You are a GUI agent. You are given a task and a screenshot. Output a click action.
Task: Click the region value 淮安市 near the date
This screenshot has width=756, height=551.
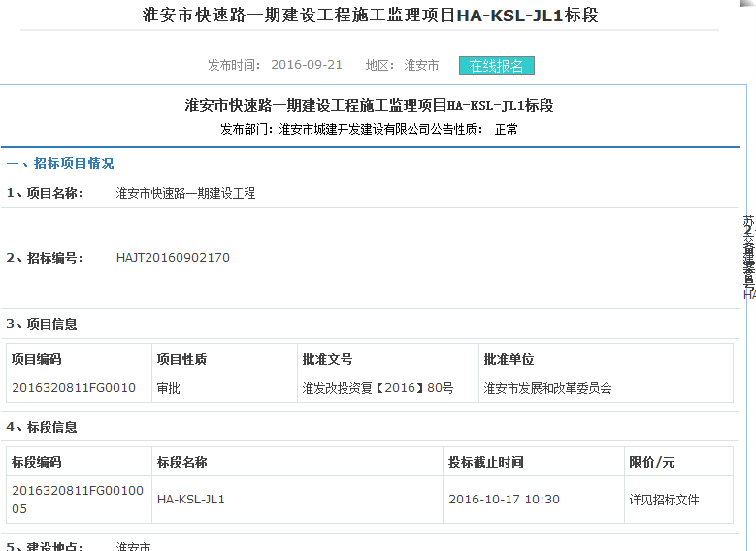[x=421, y=66]
